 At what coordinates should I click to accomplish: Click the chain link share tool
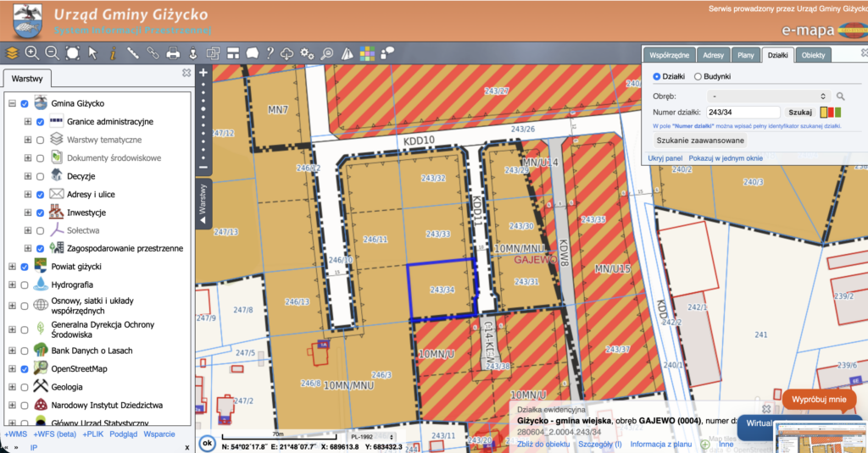click(x=153, y=53)
